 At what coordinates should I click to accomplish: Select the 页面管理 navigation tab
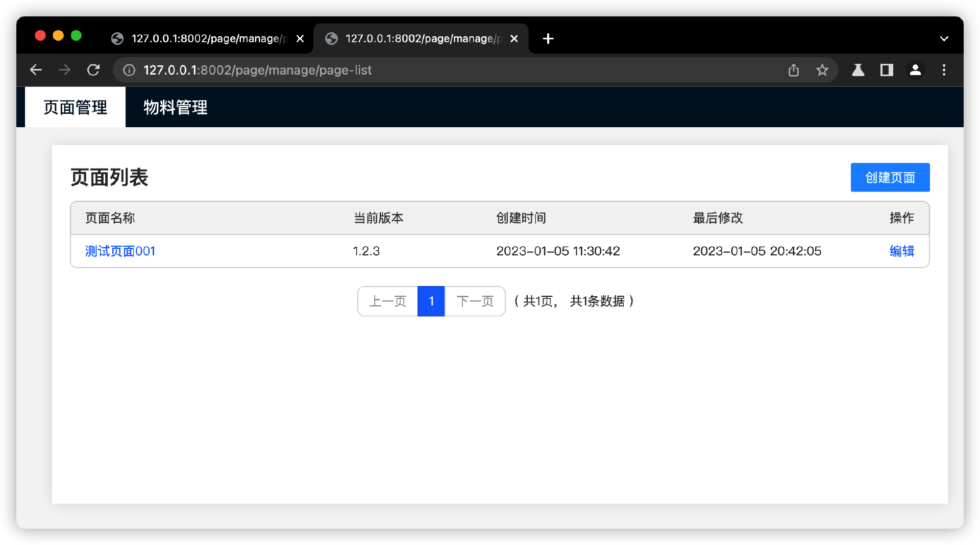(75, 107)
